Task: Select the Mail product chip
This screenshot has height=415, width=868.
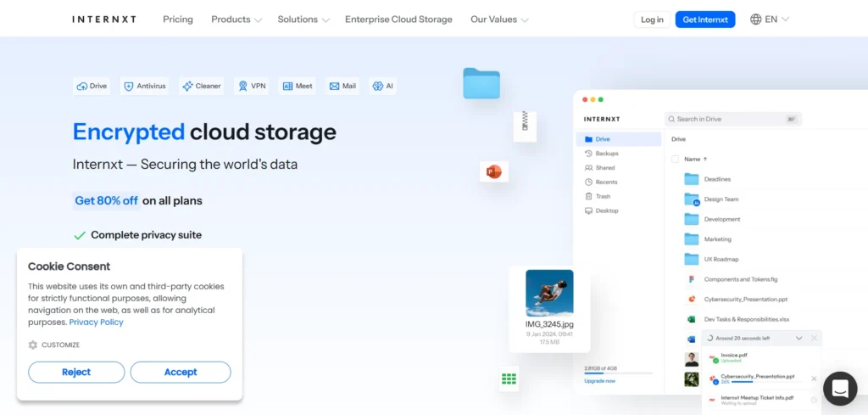Action: click(342, 86)
